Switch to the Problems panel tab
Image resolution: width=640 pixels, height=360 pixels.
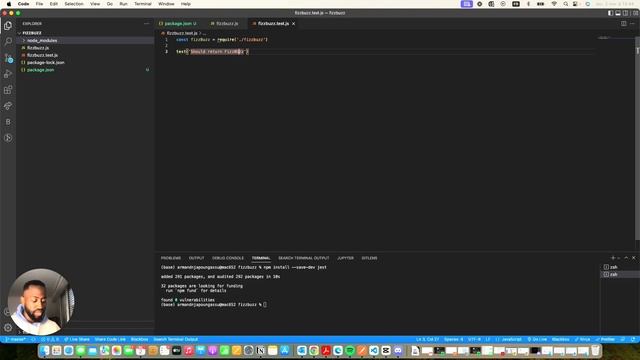(x=171, y=258)
